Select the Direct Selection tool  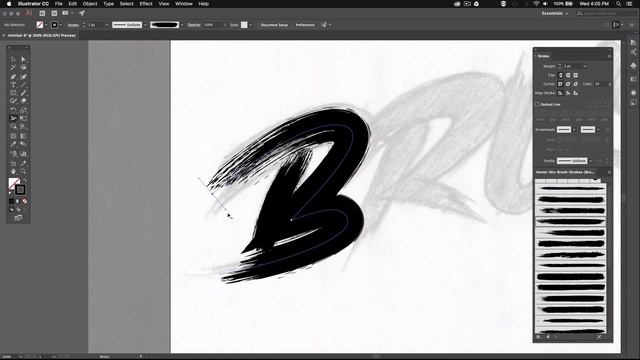(x=23, y=60)
